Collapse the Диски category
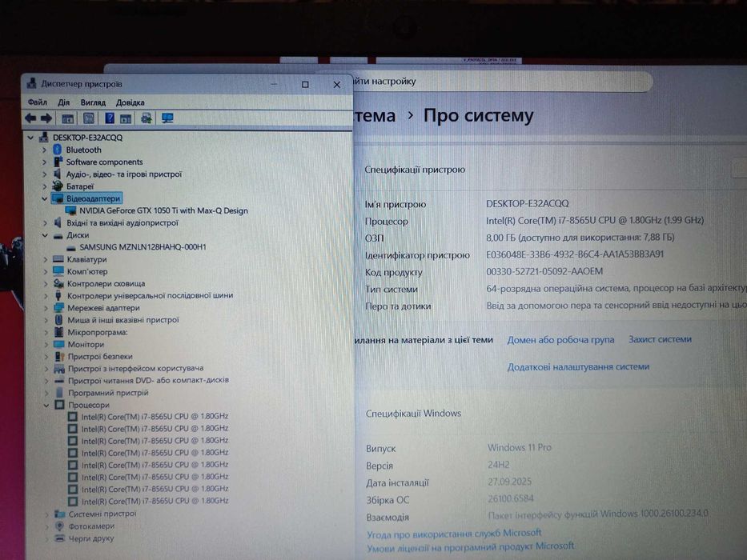Viewport: 747px width, 560px height. click(x=45, y=235)
